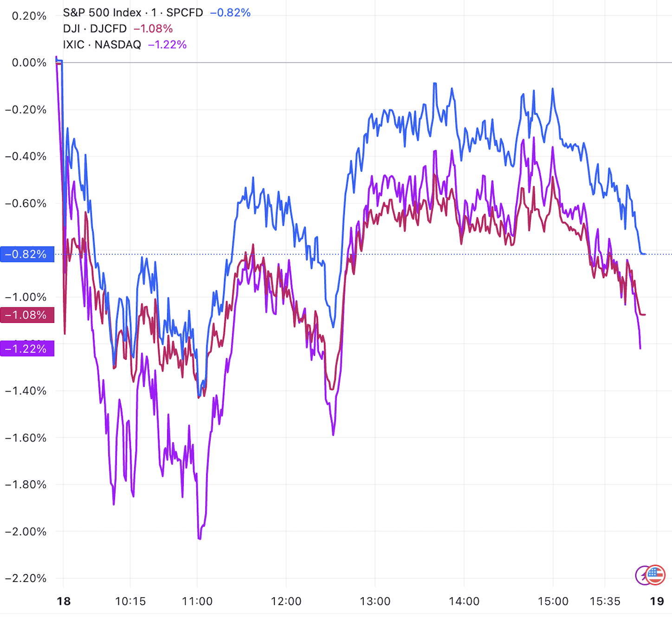Click the purple −1.22% price axis label
Screen dimensions: 672x620
[27, 349]
